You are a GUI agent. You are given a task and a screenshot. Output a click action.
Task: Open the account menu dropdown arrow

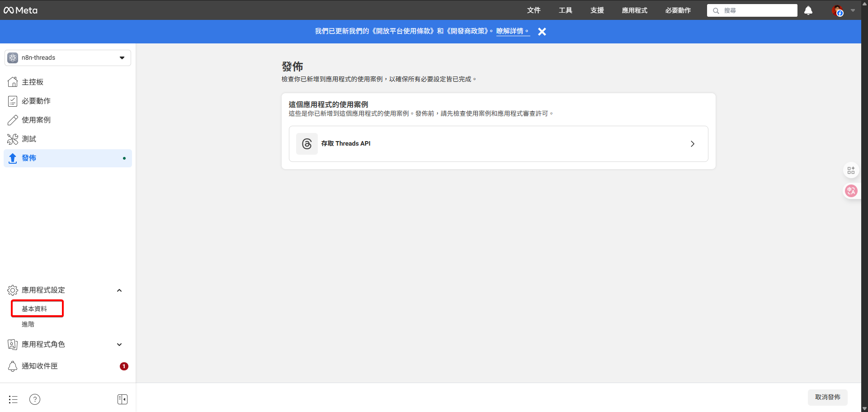tap(853, 10)
